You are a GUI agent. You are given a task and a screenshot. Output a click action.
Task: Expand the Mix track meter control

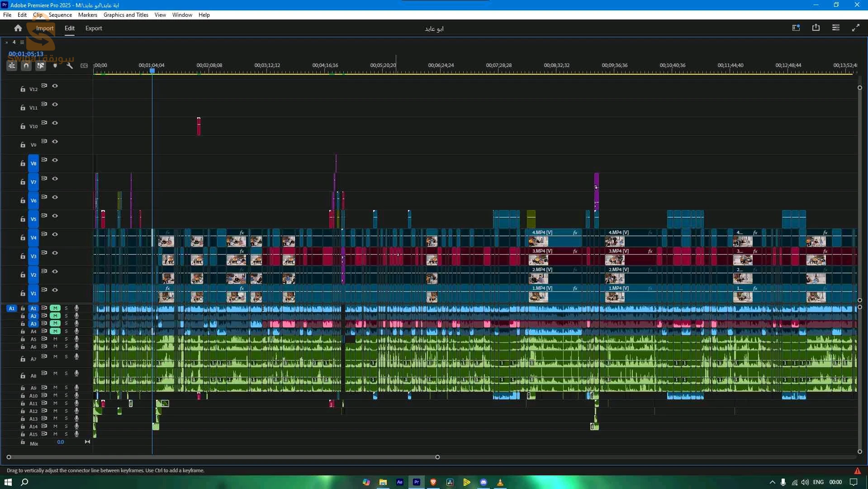(x=87, y=442)
